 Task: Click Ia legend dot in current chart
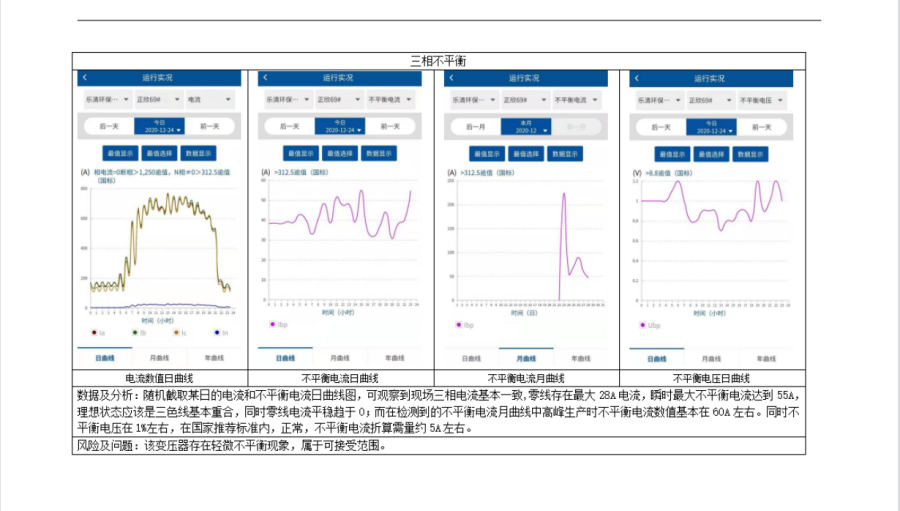coord(94,332)
